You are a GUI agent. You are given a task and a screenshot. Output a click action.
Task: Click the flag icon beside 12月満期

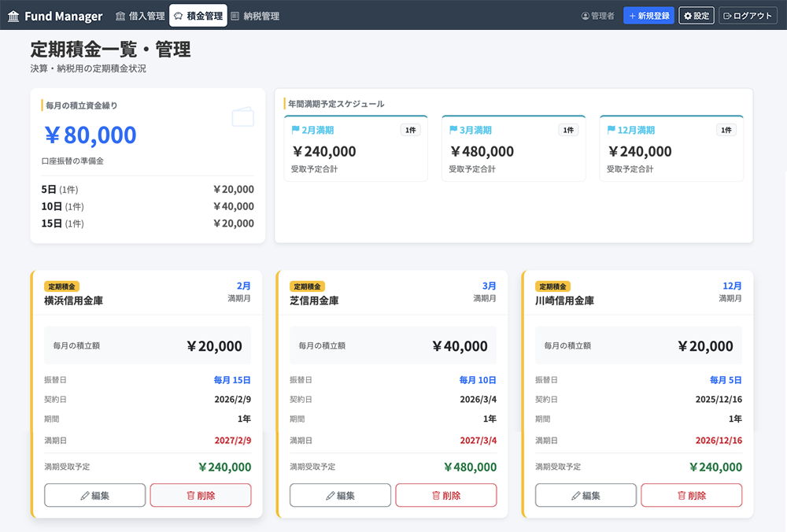coord(611,130)
